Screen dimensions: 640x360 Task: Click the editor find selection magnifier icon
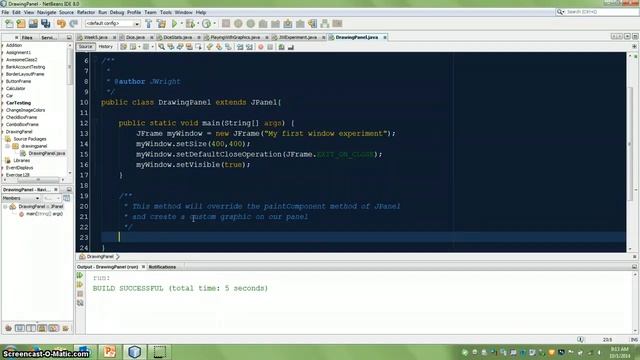click(162, 47)
